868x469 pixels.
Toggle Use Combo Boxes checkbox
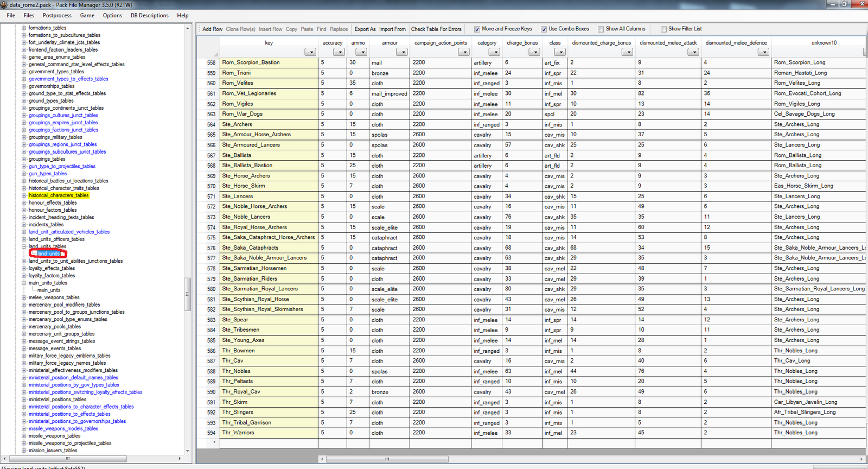544,29
